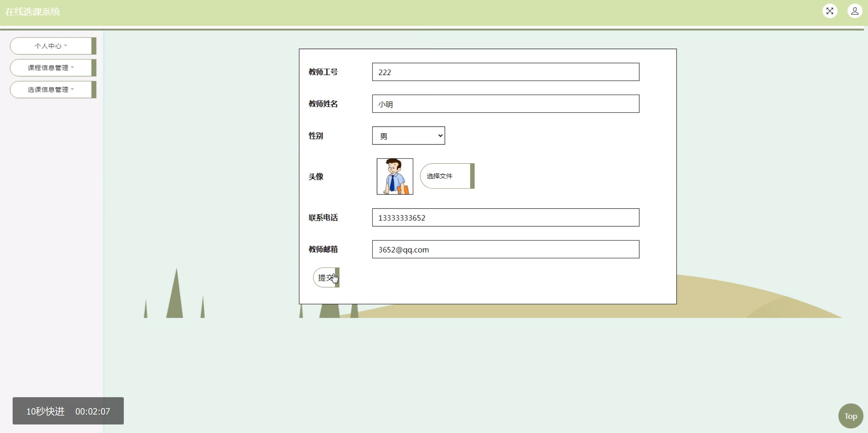Click the fullscreen expand icon
868x433 pixels.
pos(829,11)
